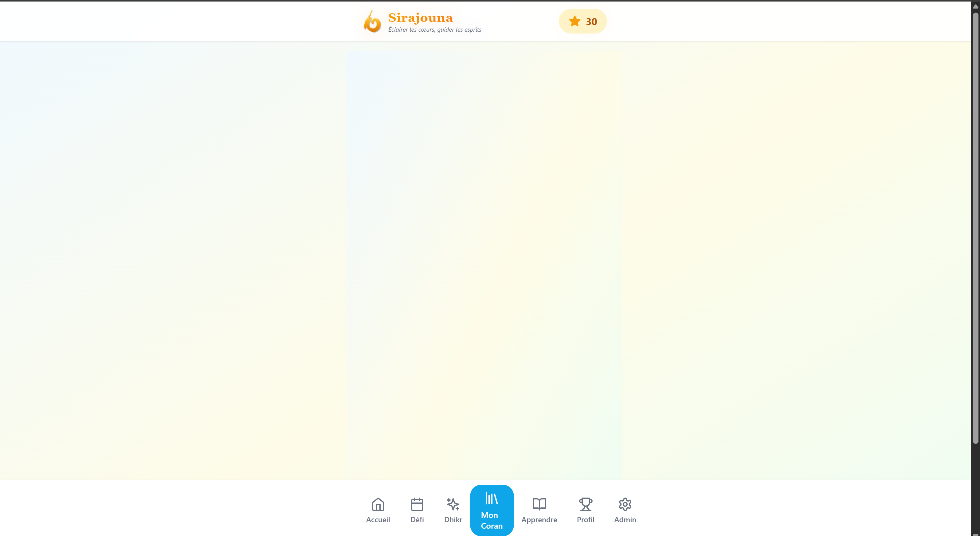
Task: Click the orange star icon
Action: tap(574, 21)
